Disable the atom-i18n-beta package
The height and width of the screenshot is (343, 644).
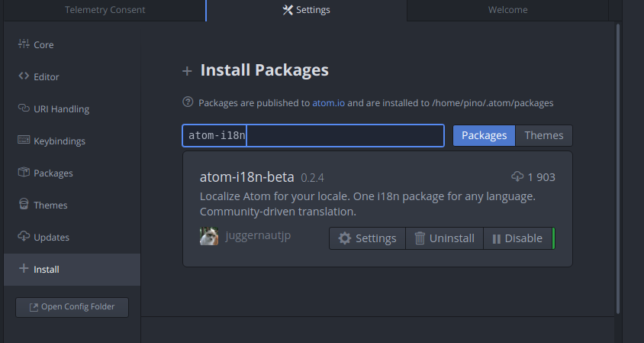(x=517, y=238)
